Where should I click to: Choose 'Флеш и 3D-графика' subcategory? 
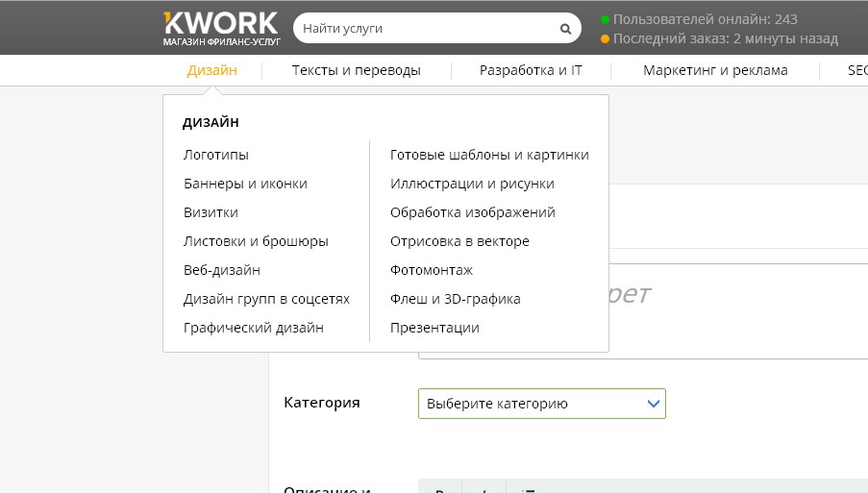pyautogui.click(x=455, y=299)
